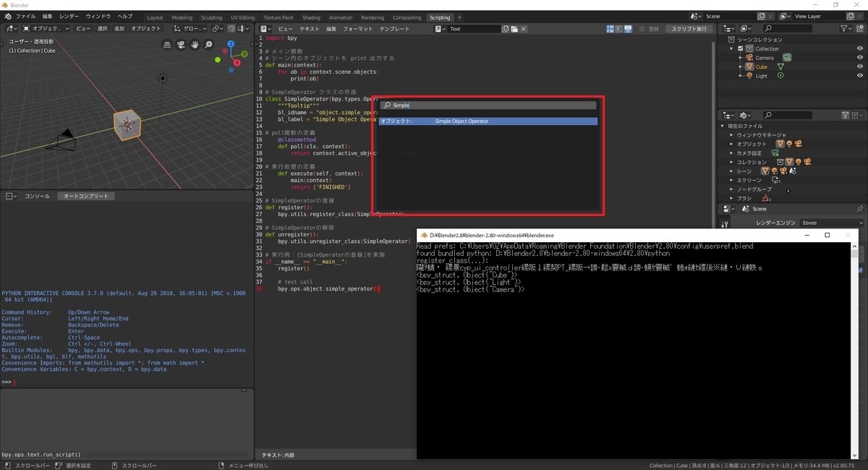
Task: Open the コンソール menu in Python console
Action: (38, 196)
